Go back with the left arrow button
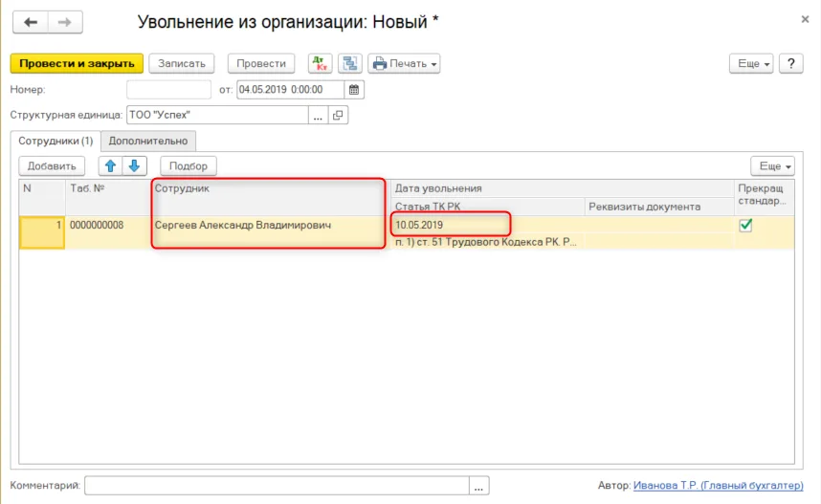Viewport: 821px width, 504px height. pyautogui.click(x=31, y=23)
